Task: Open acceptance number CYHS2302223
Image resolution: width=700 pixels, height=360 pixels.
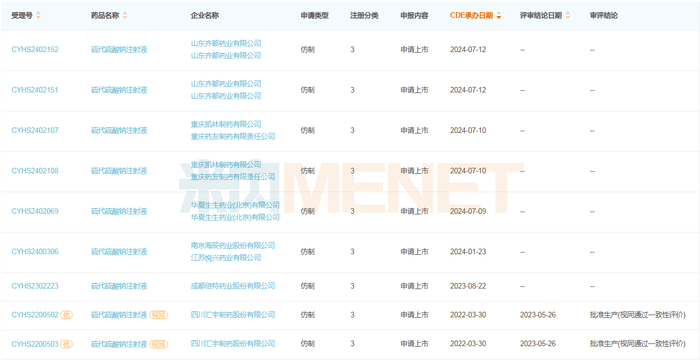Action: 35,286
